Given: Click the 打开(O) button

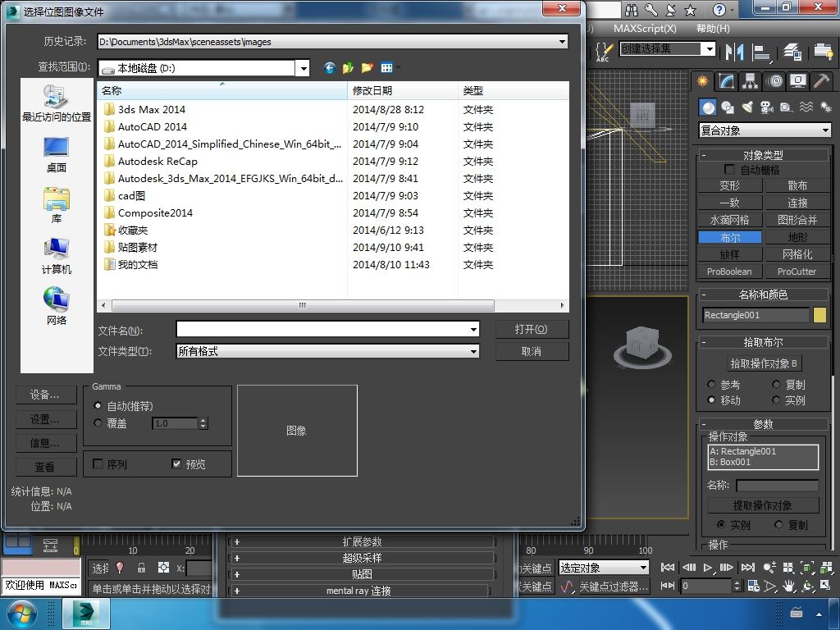Looking at the screenshot, I should point(532,329).
